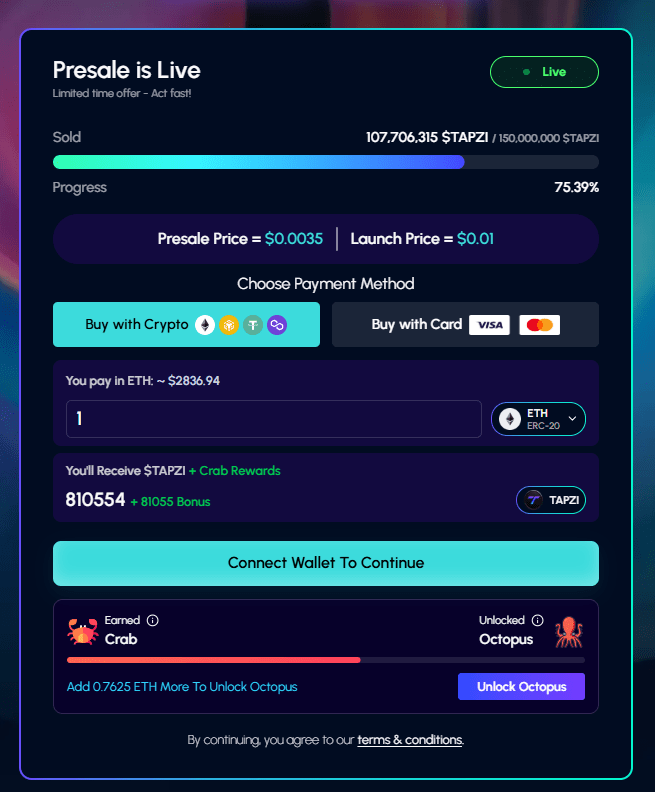655x792 pixels.
Task: Click the red crab reward icon
Action: [82, 631]
